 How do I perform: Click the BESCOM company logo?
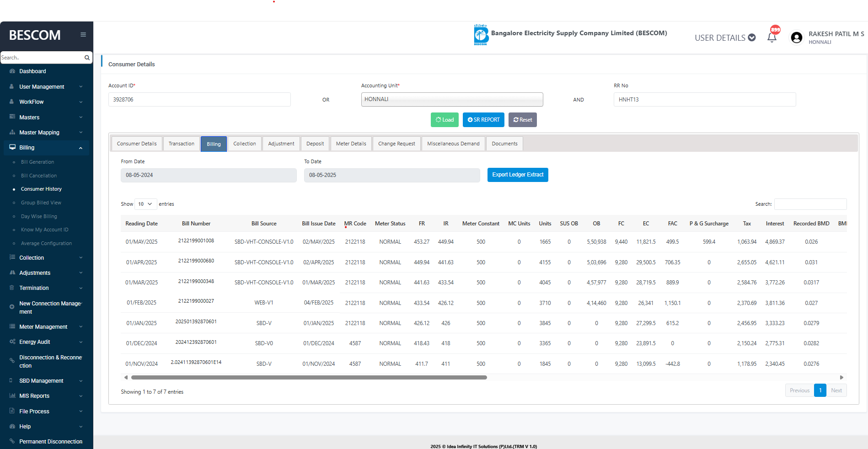tap(481, 35)
